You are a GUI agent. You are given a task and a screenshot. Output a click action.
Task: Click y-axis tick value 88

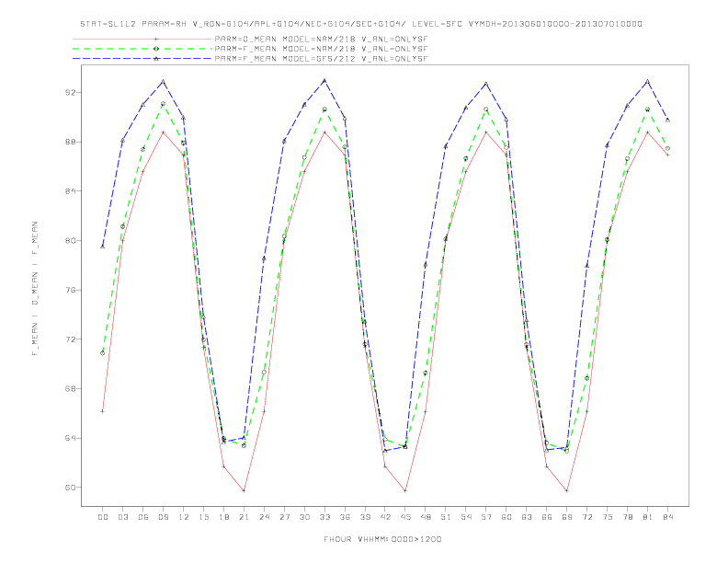[70, 142]
